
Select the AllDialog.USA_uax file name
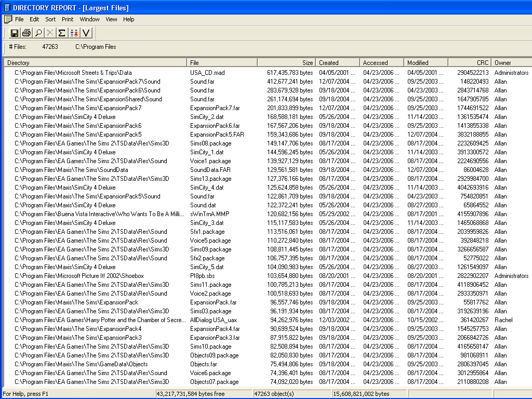click(x=214, y=320)
